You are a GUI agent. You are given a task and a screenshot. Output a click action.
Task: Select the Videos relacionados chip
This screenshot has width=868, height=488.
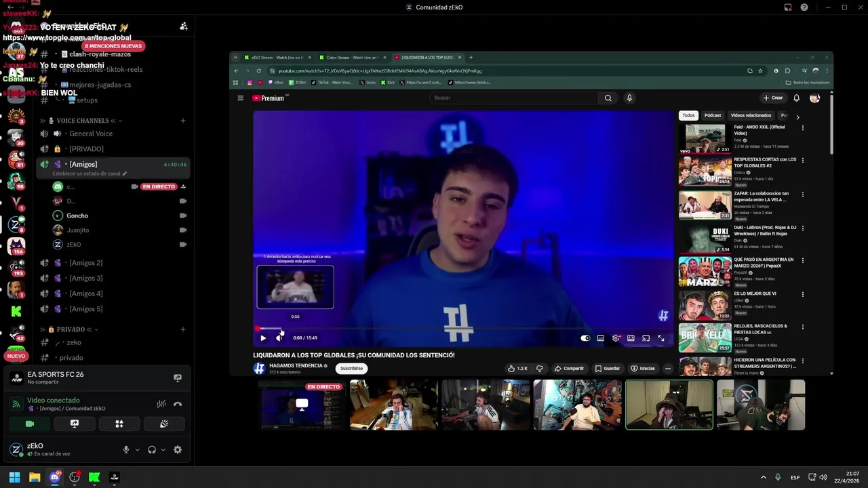click(x=751, y=115)
